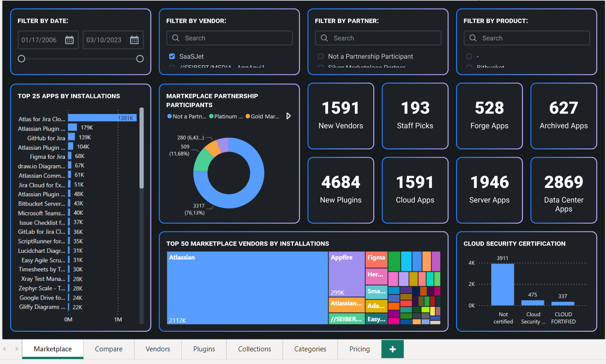Image resolution: width=606 pixels, height=364 pixels.
Task: Click the start date field 01/17/2006
Action: (48, 40)
